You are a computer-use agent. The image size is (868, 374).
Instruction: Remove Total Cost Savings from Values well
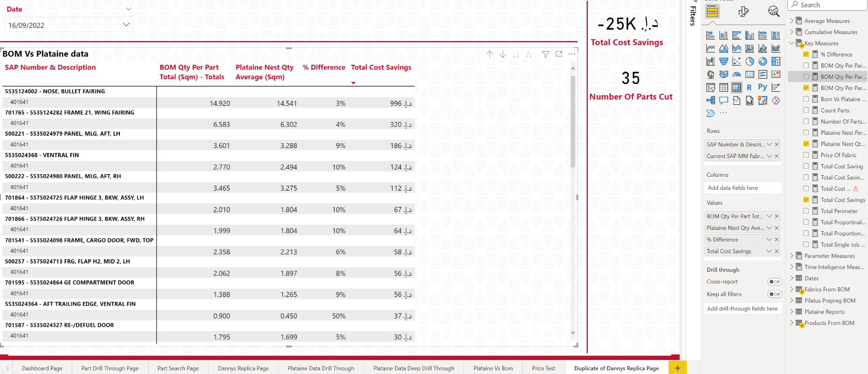click(x=777, y=251)
